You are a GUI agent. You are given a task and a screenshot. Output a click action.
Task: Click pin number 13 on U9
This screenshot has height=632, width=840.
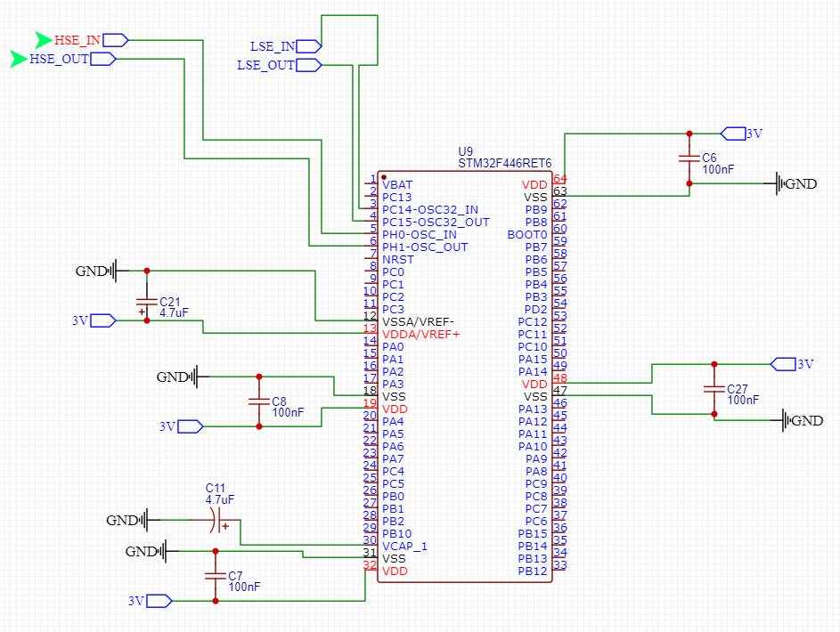(x=371, y=328)
